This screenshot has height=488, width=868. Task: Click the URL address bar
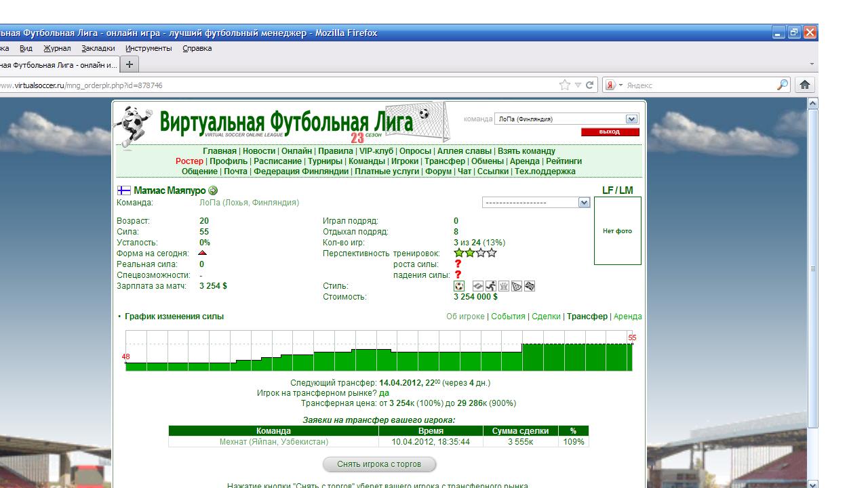pyautogui.click(x=278, y=85)
